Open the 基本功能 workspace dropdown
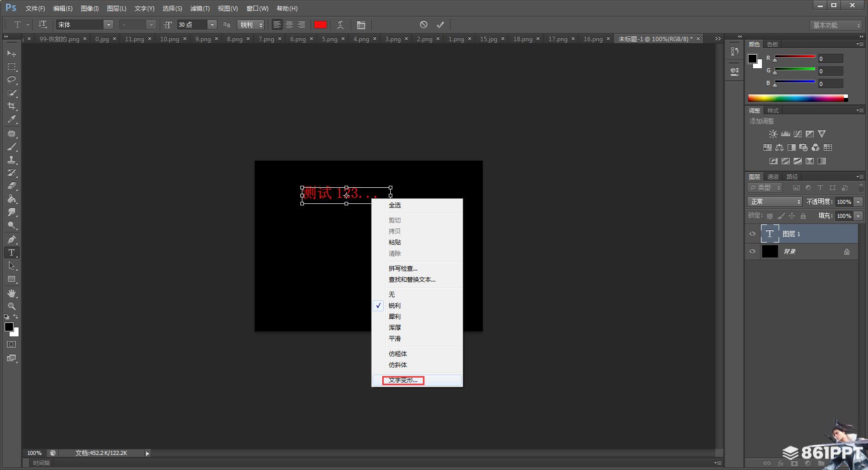This screenshot has height=470, width=868. 836,25
